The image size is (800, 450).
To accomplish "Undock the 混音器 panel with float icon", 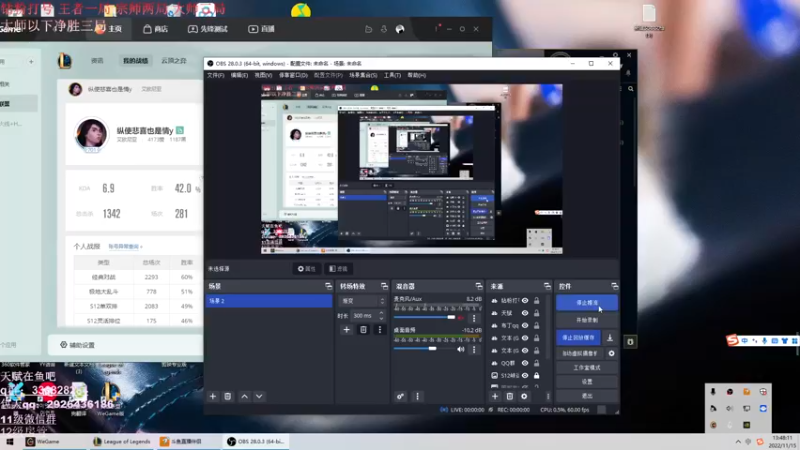I will pos(479,286).
